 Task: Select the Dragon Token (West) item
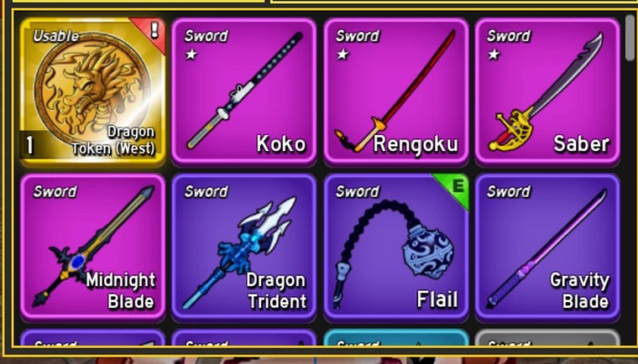point(93,91)
